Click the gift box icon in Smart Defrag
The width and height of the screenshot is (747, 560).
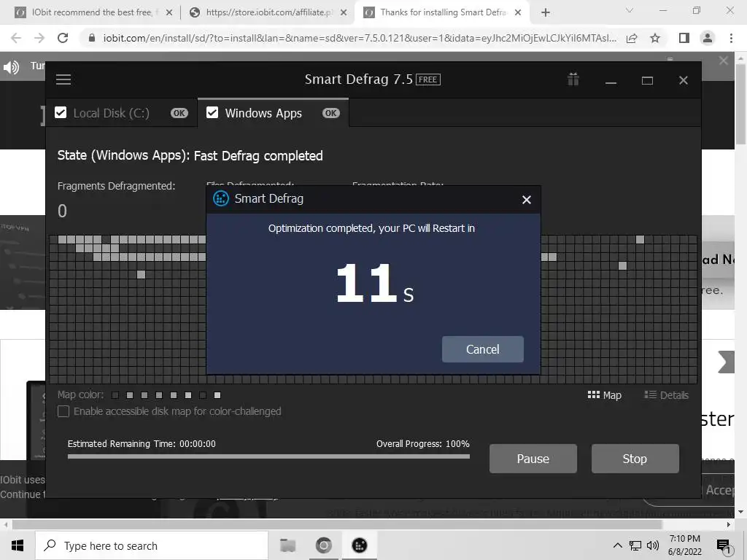[573, 79]
